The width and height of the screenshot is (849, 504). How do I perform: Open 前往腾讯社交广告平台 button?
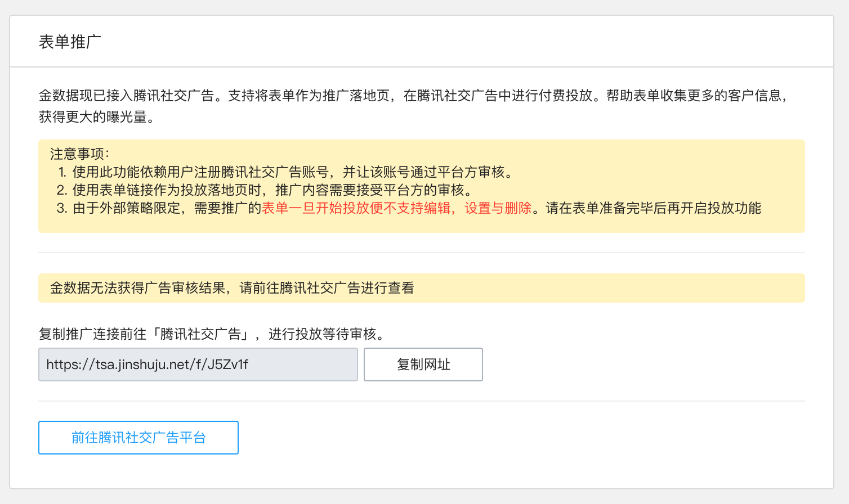coord(138,438)
